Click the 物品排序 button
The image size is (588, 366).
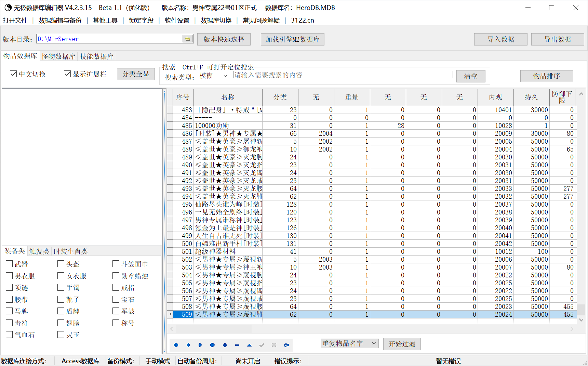coord(547,76)
